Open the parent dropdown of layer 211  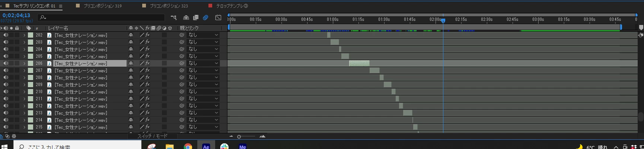click(203, 99)
